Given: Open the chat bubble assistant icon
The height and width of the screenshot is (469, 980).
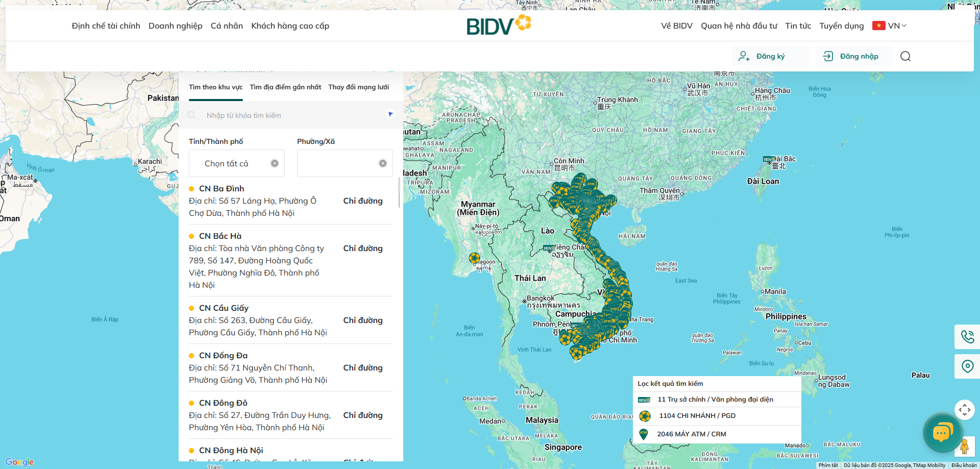Looking at the screenshot, I should 943,433.
